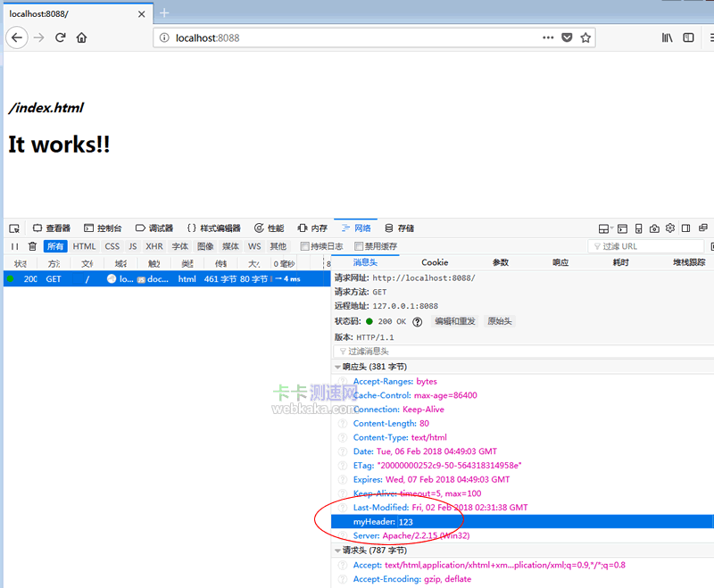Save page to Pocket icon
Screen dimensions: 714x588
(567, 37)
